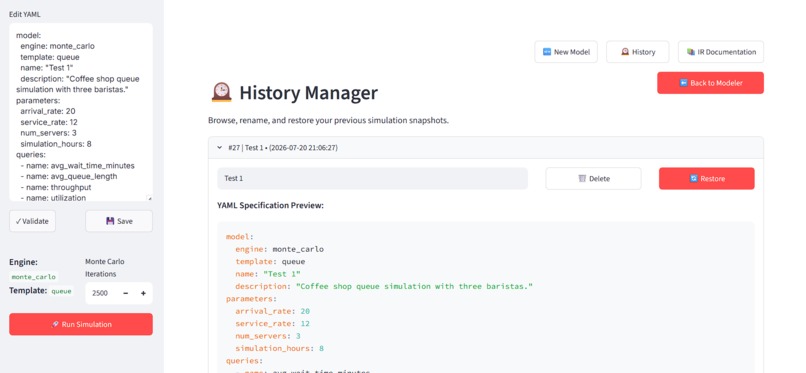Click the restore icon on Restore button
The height and width of the screenshot is (373, 806).
pos(693,178)
